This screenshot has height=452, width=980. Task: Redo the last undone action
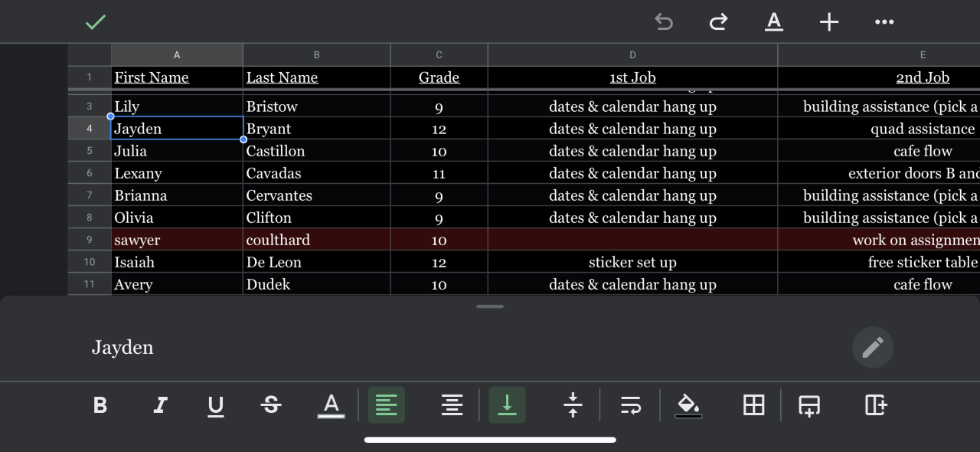click(718, 22)
